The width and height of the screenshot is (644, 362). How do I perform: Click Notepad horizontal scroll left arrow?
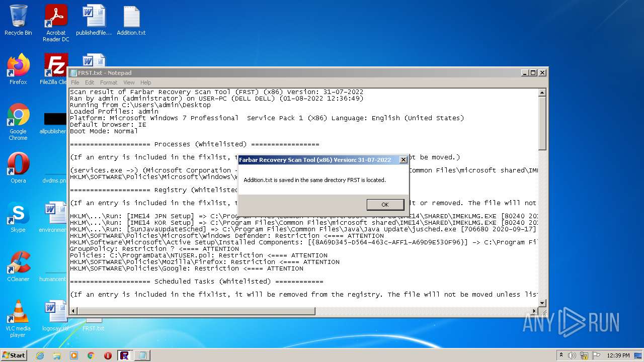(73, 311)
